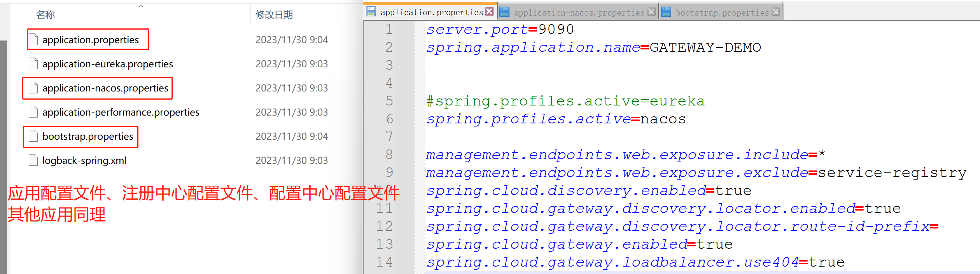The width and height of the screenshot is (980, 274).
Task: Click save icon on bootstrap.properties tab
Action: point(666,12)
